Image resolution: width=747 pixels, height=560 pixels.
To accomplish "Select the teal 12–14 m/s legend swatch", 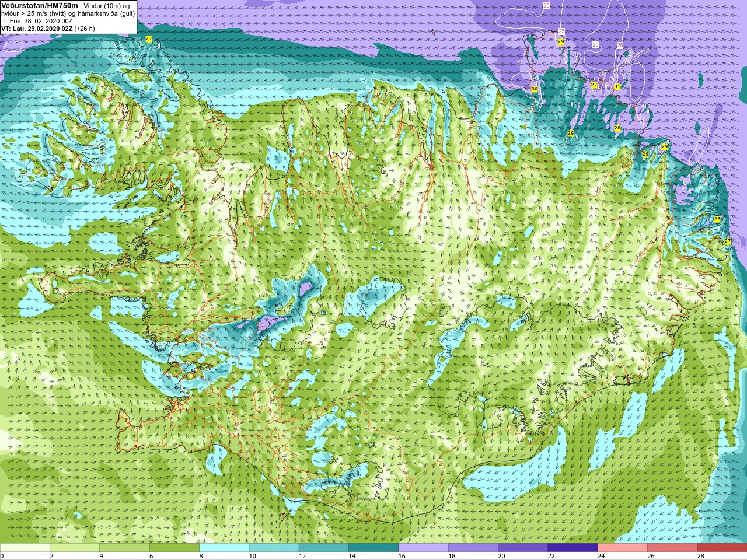I will click(324, 548).
